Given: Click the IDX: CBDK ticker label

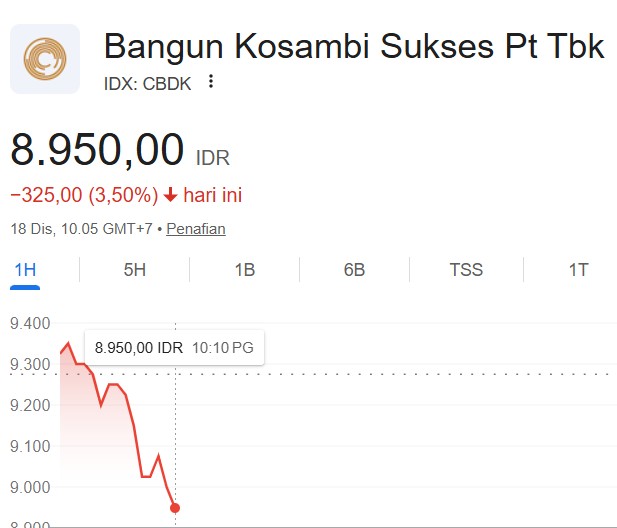Looking at the screenshot, I should click(x=149, y=83).
